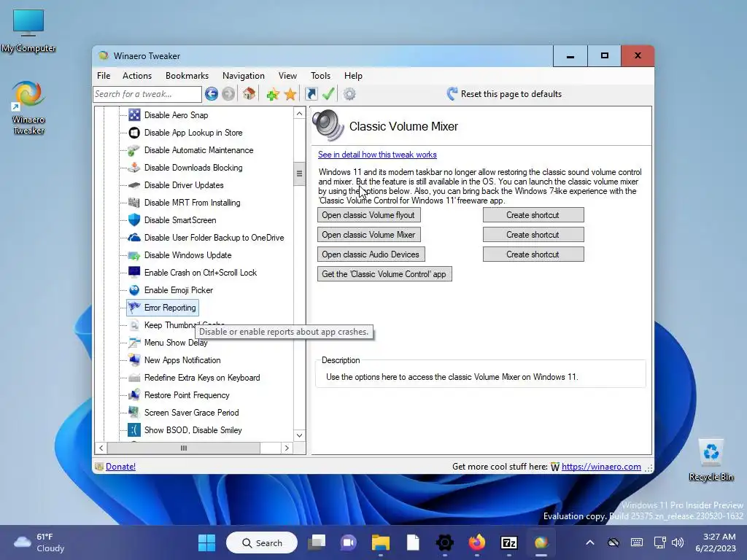This screenshot has height=560, width=747.
Task: Open the weather widget showing 61°F Cloudy
Action: (39, 542)
